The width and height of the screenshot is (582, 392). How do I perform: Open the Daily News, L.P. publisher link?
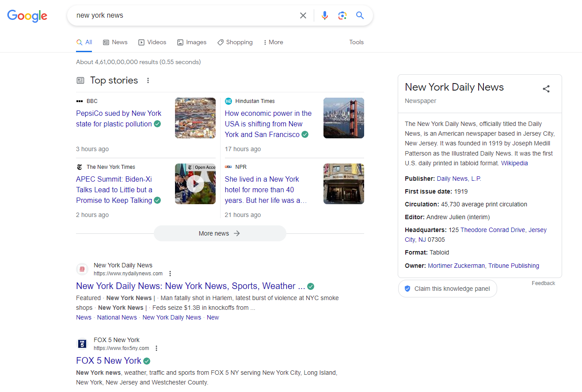coord(459,179)
